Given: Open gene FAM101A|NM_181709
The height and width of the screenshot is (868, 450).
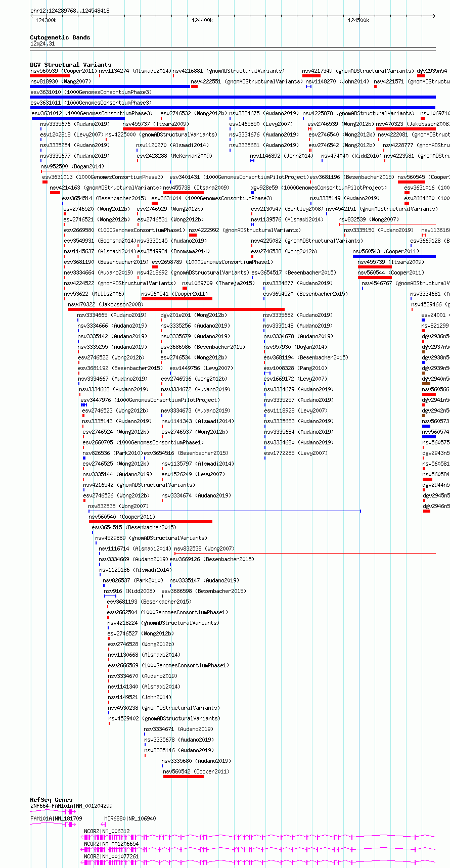Looking at the screenshot, I should pos(56,818).
